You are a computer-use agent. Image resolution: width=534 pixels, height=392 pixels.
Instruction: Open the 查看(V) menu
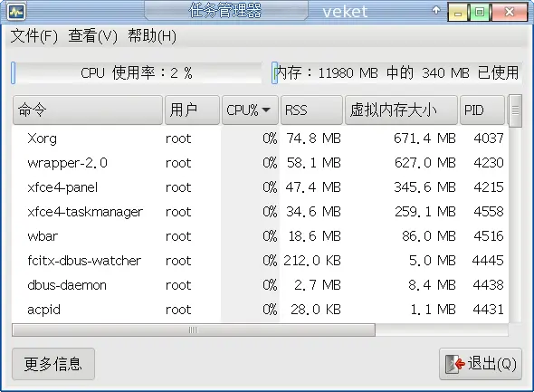92,36
